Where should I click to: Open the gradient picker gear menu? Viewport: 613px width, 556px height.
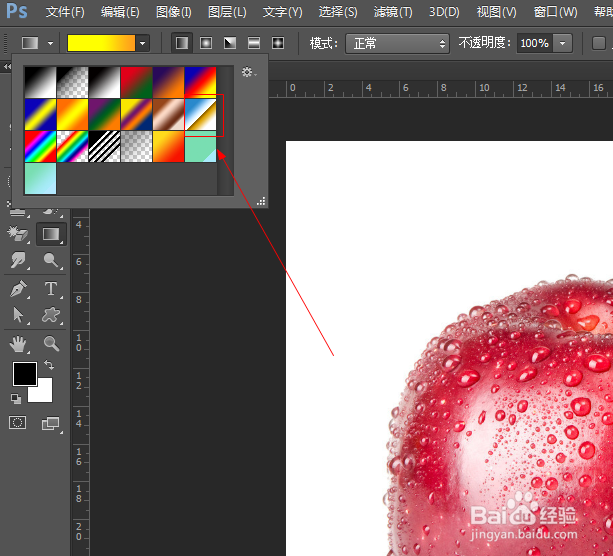(x=249, y=72)
